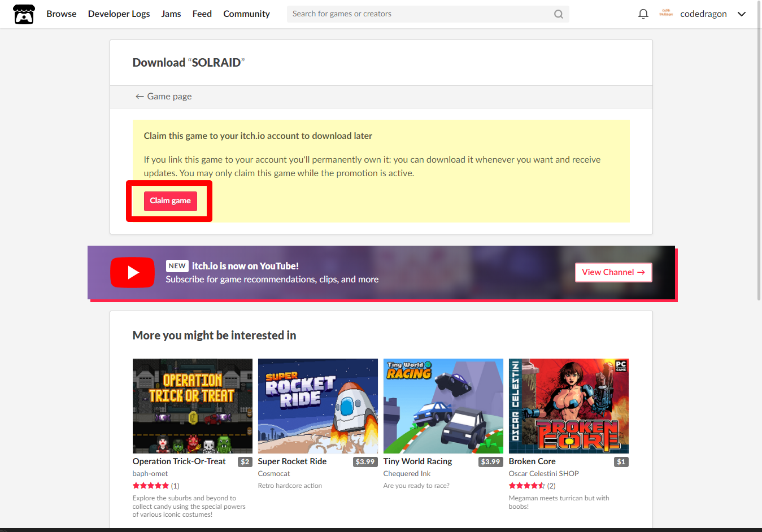Click the search magnifier icon
The height and width of the screenshot is (532, 762).
(x=558, y=14)
